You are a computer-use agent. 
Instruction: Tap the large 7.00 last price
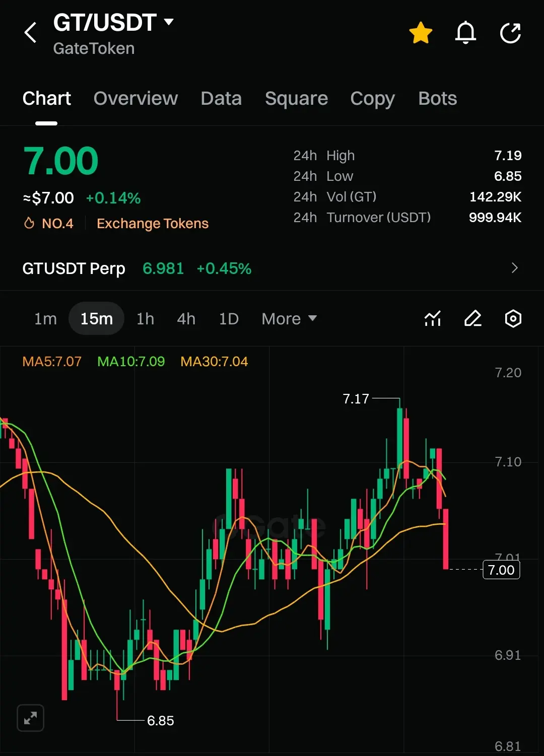click(x=61, y=161)
